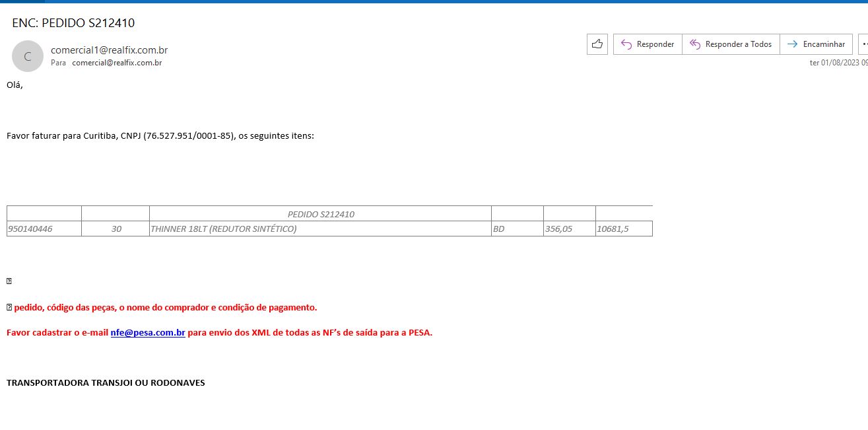Click the received date timestamp
868x430 pixels.
coord(838,63)
